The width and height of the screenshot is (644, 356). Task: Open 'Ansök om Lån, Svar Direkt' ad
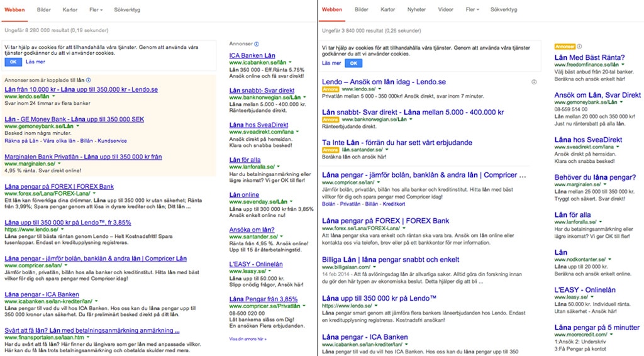(x=597, y=95)
